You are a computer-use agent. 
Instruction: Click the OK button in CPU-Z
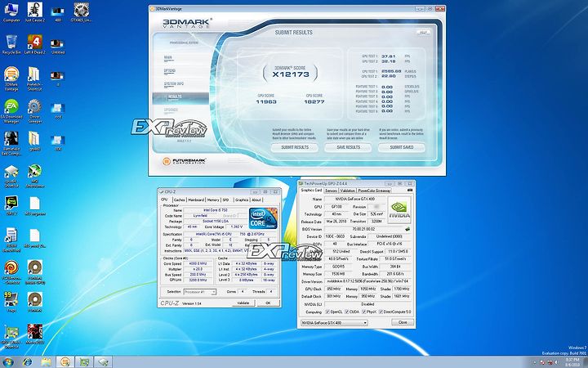[x=268, y=303]
